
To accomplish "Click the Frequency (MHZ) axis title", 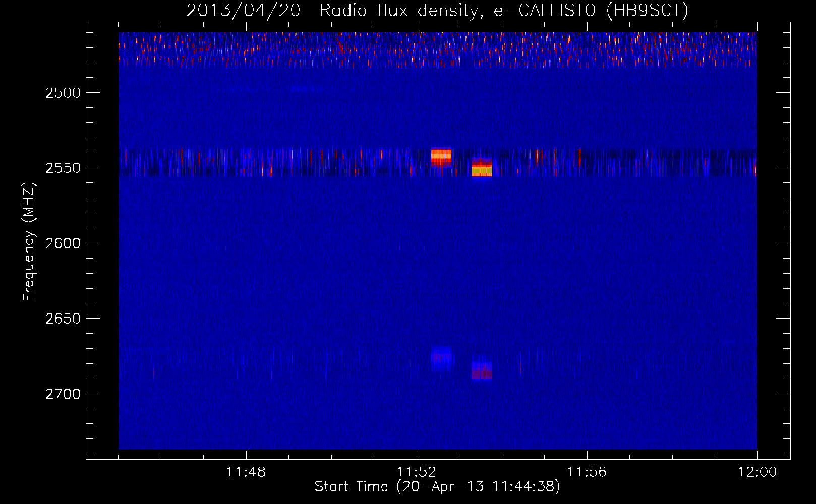I will [x=29, y=242].
